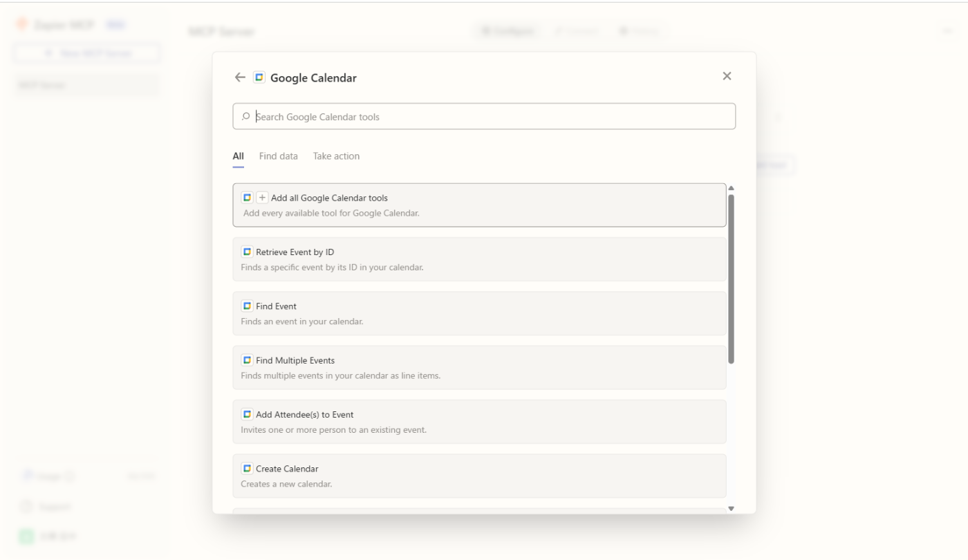Image resolution: width=968 pixels, height=560 pixels.
Task: Select the Retrieve Event by ID tool
Action: (x=479, y=259)
